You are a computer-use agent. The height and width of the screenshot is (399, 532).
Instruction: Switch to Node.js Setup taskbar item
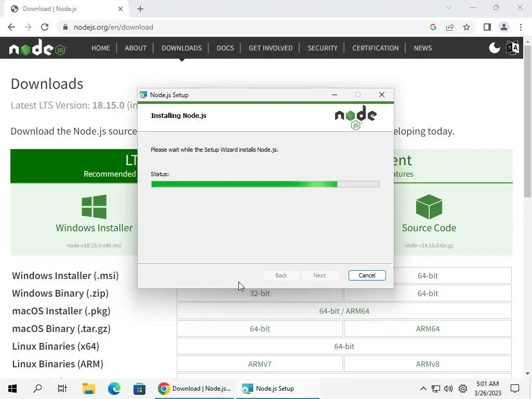(278, 389)
